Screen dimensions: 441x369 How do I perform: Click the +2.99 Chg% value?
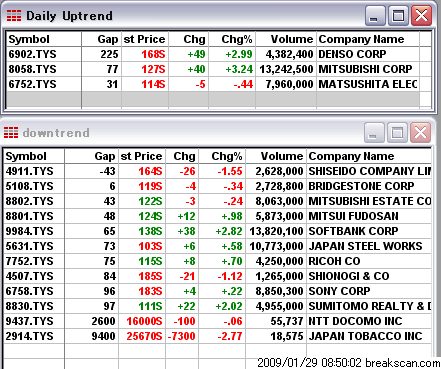pyautogui.click(x=239, y=54)
